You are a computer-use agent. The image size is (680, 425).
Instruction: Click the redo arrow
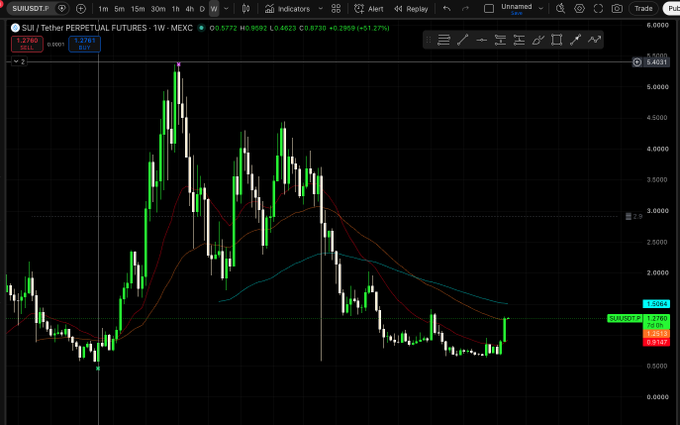[465, 9]
